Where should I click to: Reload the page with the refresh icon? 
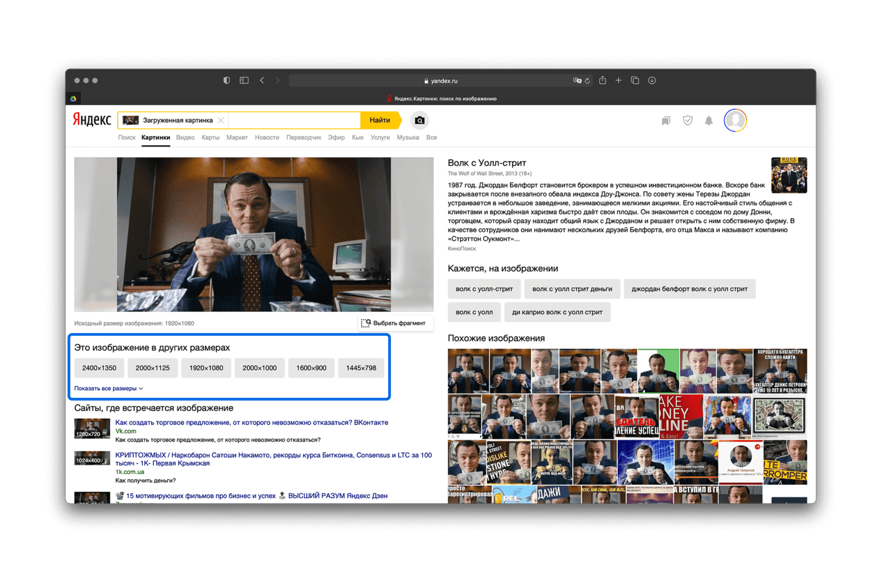click(x=587, y=80)
